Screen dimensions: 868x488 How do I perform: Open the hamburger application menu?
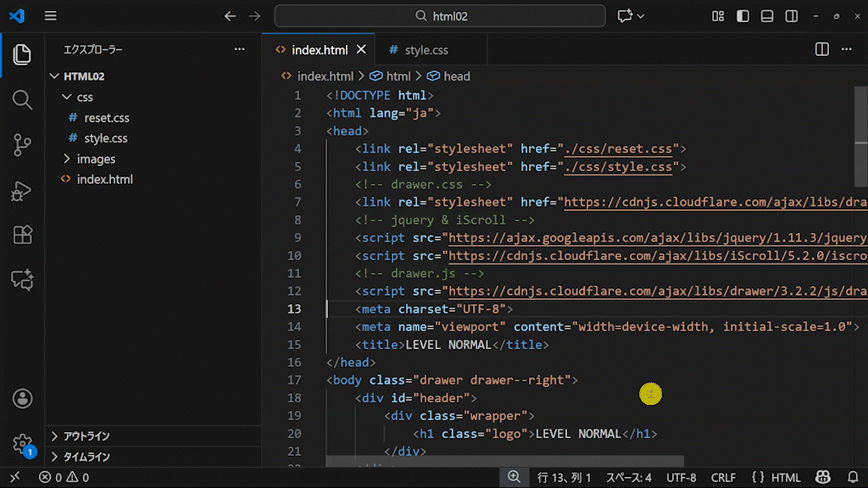coord(51,16)
